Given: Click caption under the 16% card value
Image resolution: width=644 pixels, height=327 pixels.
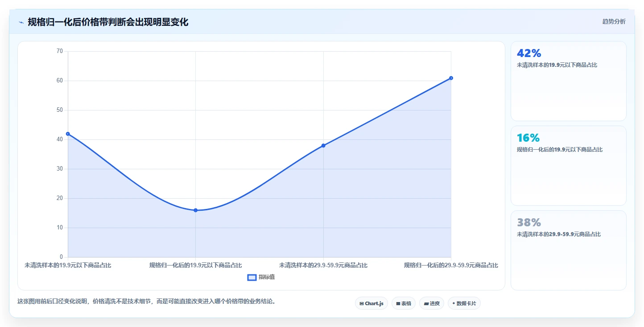Looking at the screenshot, I should (560, 150).
